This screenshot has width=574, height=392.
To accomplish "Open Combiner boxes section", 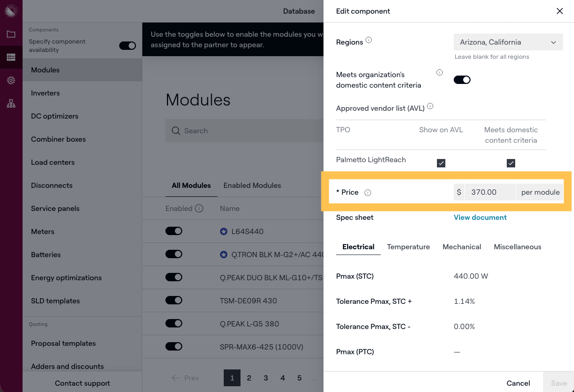I will tap(82, 139).
